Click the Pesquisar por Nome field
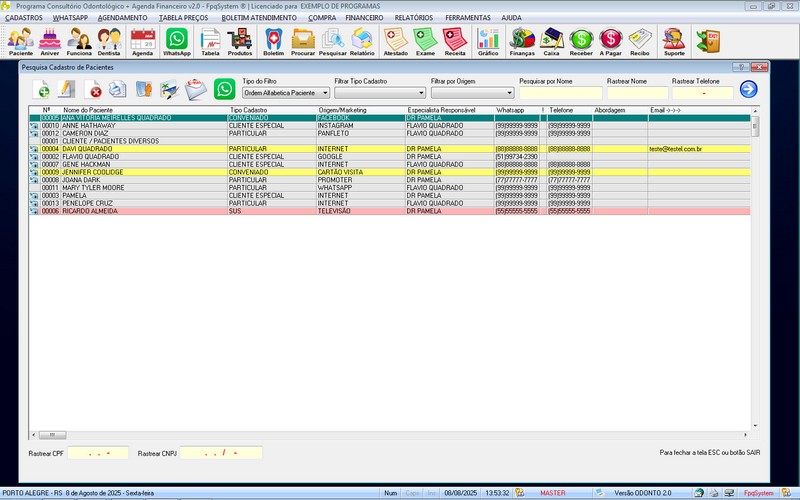The image size is (800, 500). click(560, 93)
